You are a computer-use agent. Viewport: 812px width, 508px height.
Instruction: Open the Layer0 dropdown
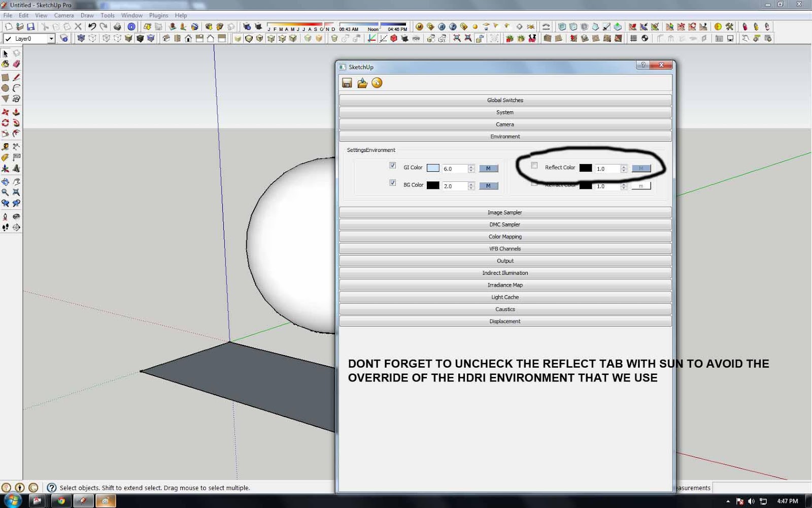(x=52, y=38)
